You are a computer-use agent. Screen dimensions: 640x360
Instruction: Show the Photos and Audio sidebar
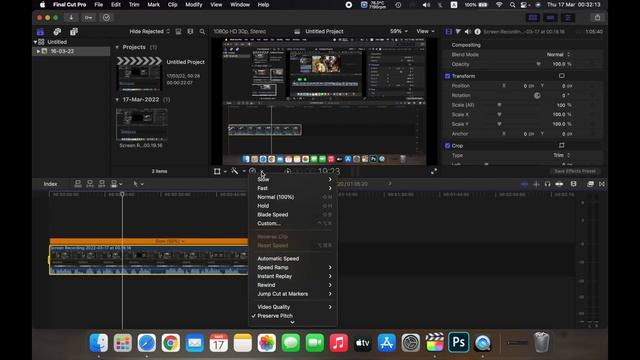click(x=57, y=31)
